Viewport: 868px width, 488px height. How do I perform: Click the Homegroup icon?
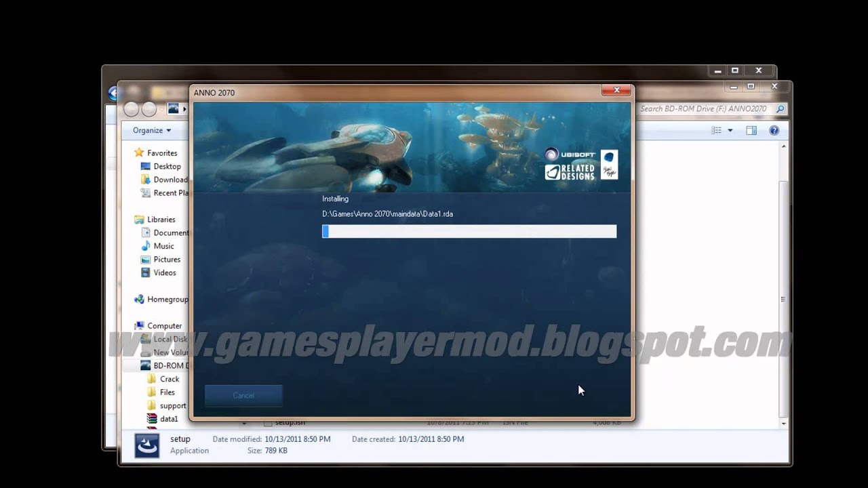pos(139,300)
